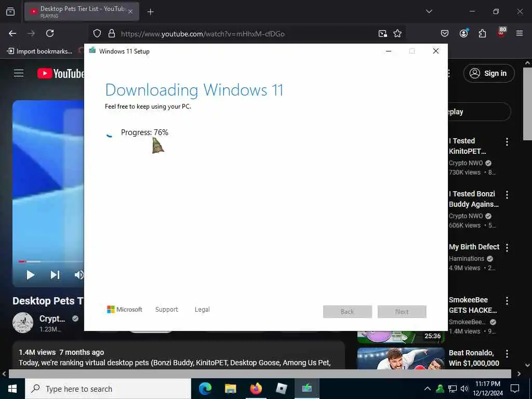Skip to next video
The image size is (532, 399).
(55, 275)
